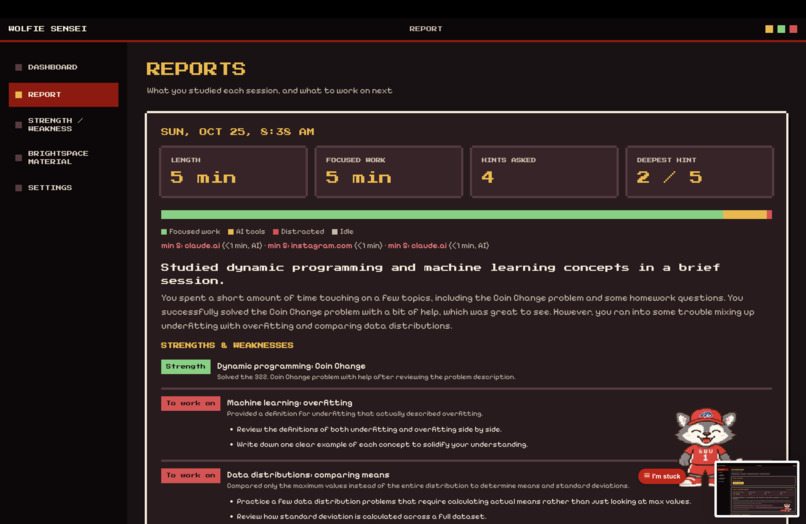Image resolution: width=806 pixels, height=524 pixels.
Task: Click the red window control square
Action: tap(794, 29)
